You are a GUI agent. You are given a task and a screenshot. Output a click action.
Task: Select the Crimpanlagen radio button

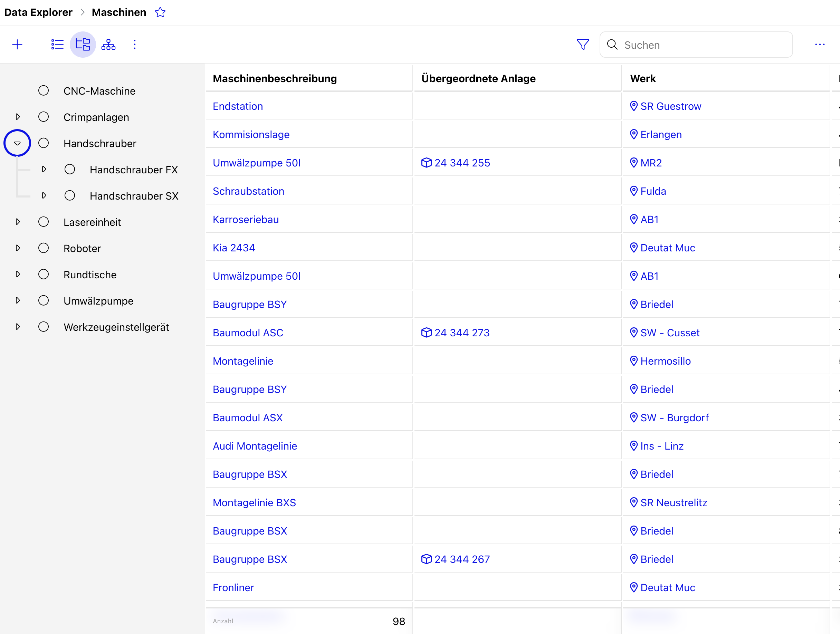point(44,117)
